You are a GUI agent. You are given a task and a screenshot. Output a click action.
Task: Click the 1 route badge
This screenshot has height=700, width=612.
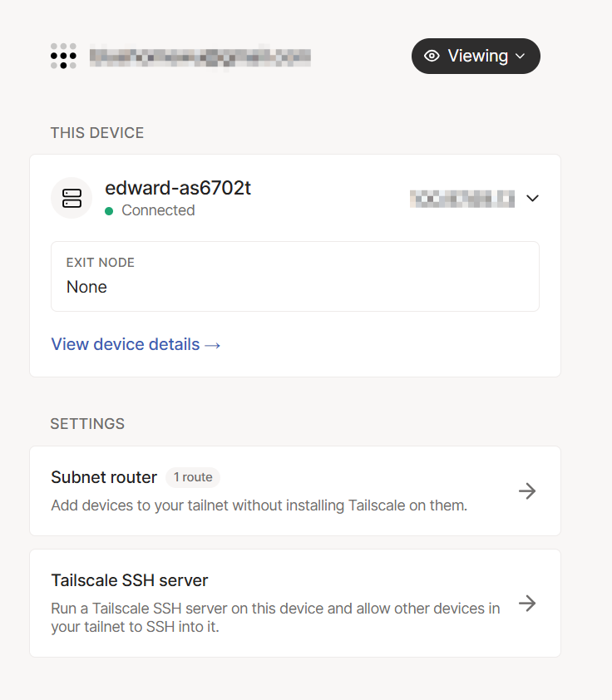tap(192, 477)
